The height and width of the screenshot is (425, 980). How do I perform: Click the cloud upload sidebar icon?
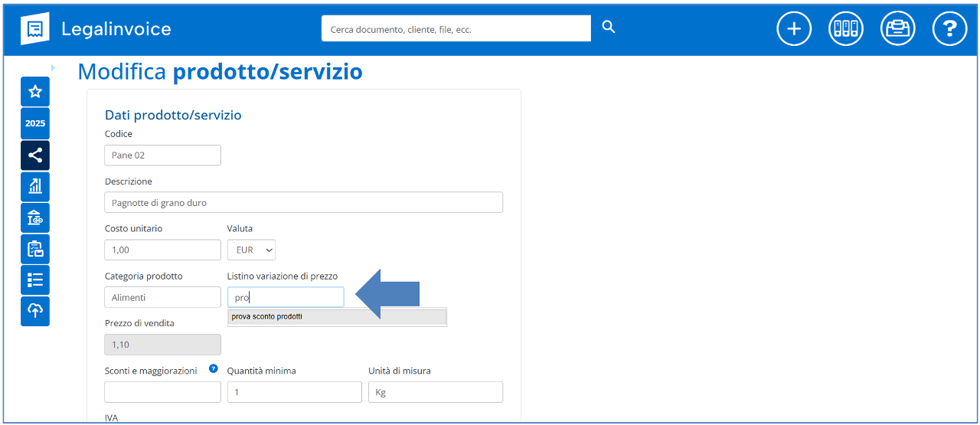[35, 311]
